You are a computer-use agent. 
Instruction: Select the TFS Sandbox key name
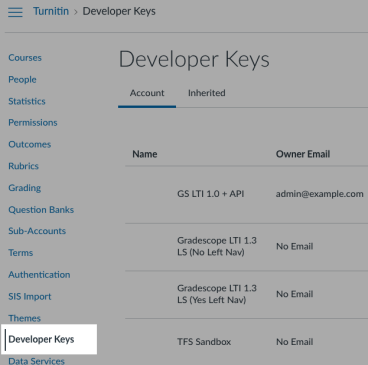(x=204, y=342)
